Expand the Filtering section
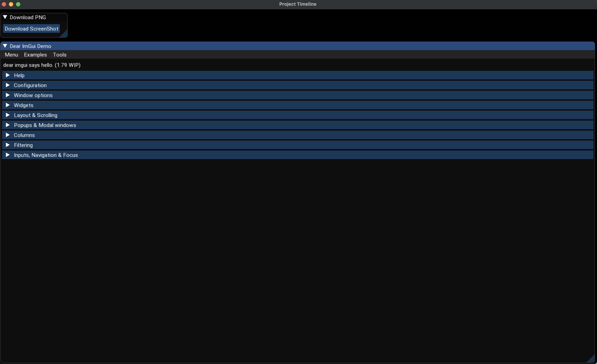Viewport: 597px width, 364px height. click(x=23, y=145)
